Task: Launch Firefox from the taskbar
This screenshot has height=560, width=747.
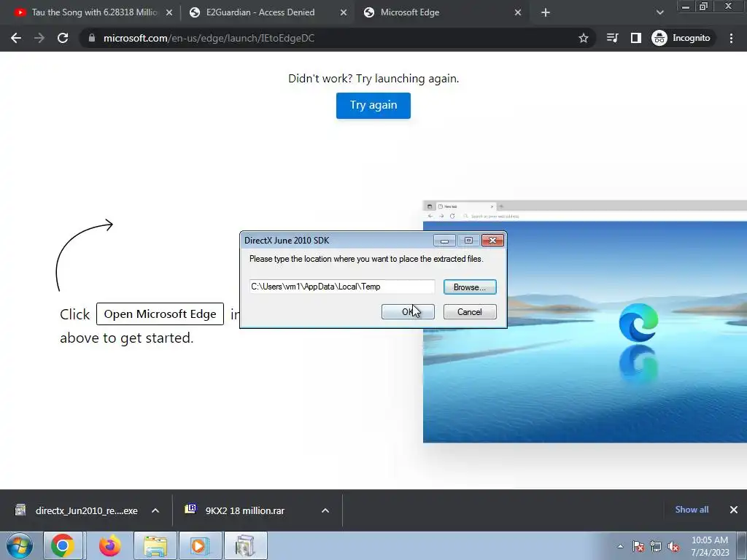Action: (x=109, y=545)
